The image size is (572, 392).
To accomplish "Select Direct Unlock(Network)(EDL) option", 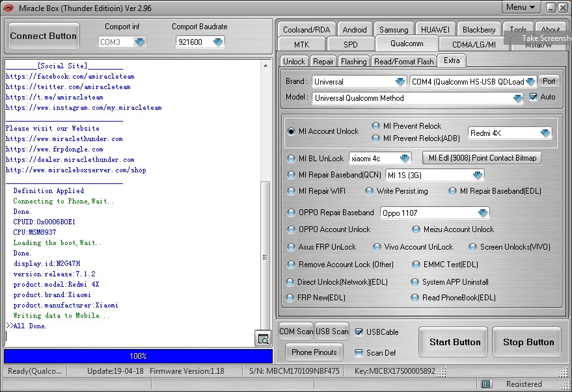I will 290,282.
